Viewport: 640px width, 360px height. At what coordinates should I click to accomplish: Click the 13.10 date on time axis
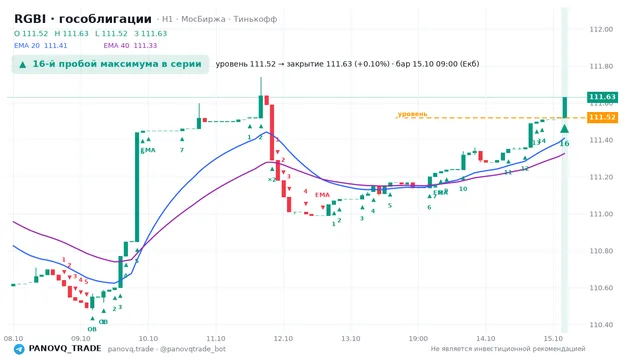click(x=351, y=339)
